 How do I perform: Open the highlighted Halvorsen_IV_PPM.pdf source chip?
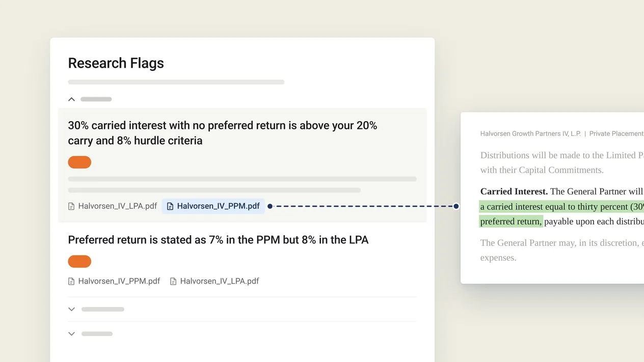pyautogui.click(x=213, y=206)
